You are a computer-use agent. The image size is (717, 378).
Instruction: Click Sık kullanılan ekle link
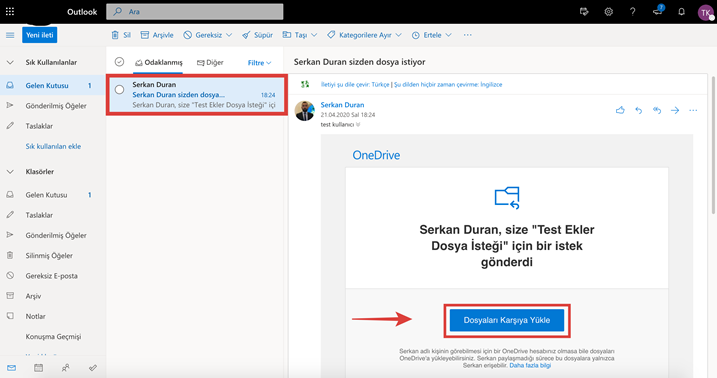53,146
